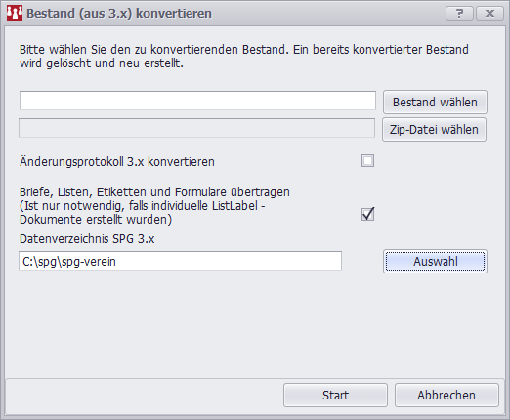Click the Bestand wählen button
This screenshot has width=510, height=420.
[435, 103]
